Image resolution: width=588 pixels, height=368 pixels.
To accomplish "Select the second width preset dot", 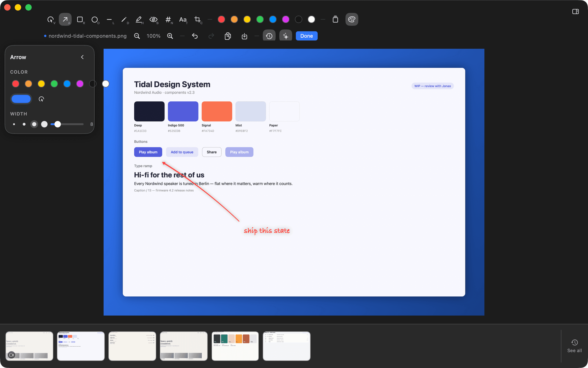I will [24, 124].
